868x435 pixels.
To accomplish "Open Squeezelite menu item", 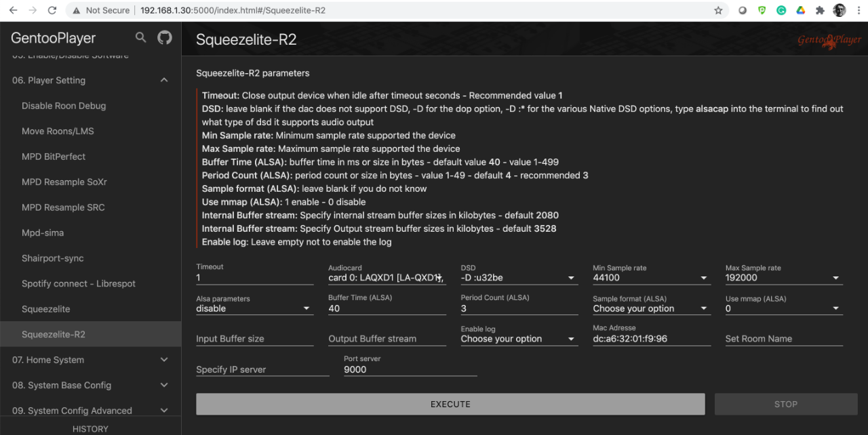I will pos(90,309).
